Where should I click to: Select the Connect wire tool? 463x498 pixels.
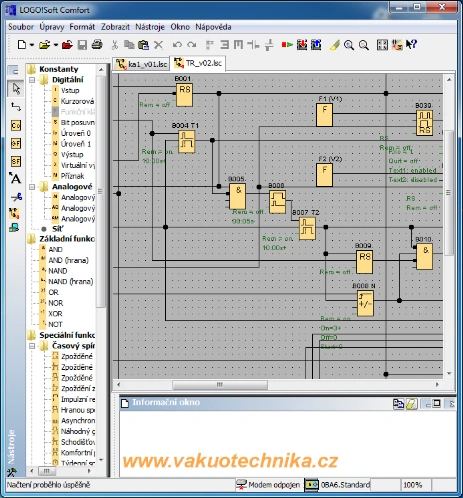click(x=16, y=107)
